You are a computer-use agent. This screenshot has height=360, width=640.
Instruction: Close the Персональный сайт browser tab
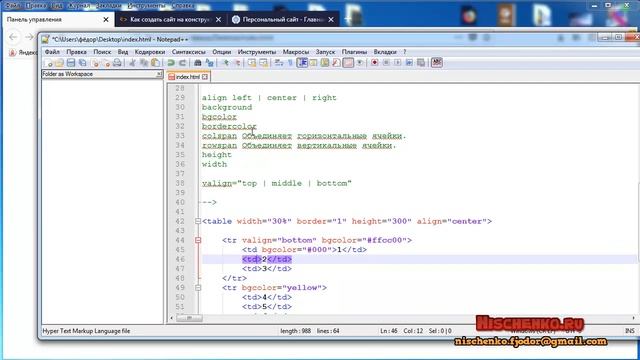coord(331,20)
